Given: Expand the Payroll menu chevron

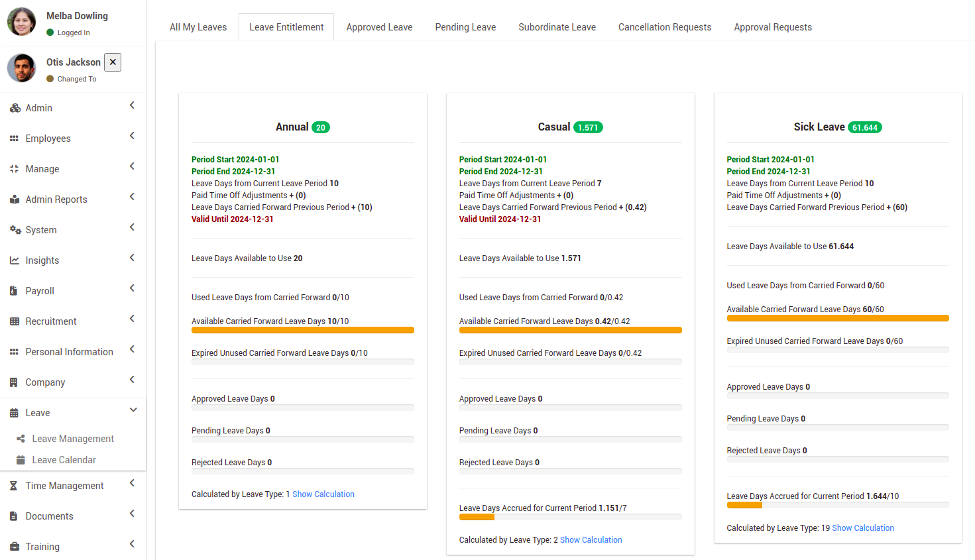Looking at the screenshot, I should (x=132, y=288).
